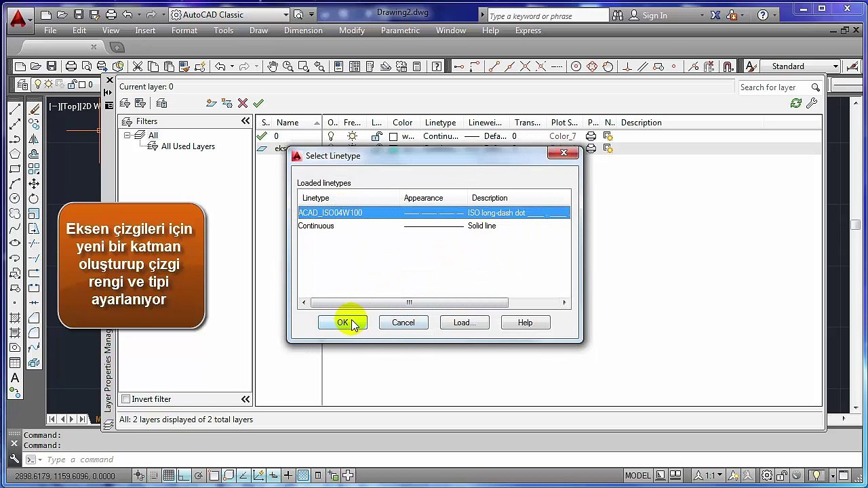
Task: Toggle Lock icon for layer 0
Action: click(x=376, y=136)
